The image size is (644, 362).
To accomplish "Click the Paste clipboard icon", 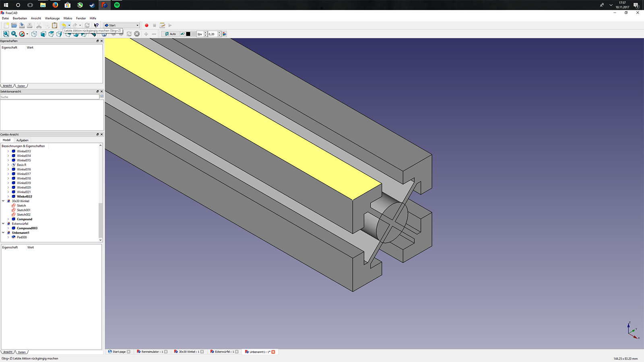I will (54, 25).
